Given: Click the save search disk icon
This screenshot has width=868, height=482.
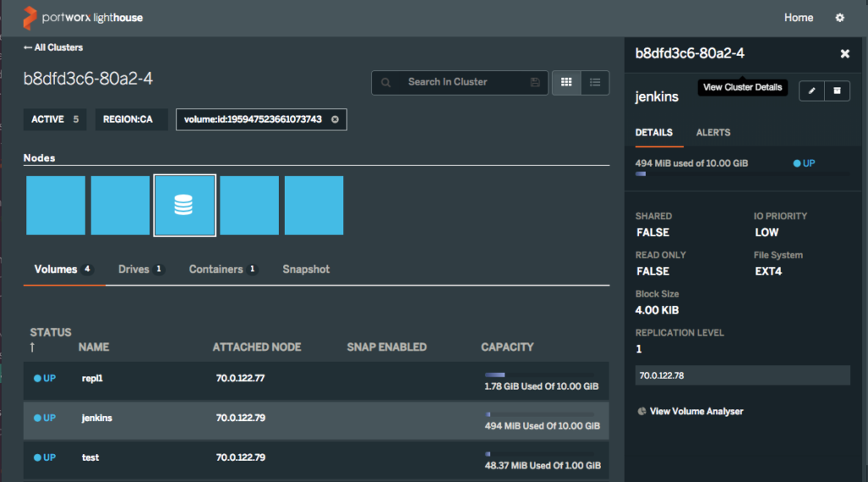Looking at the screenshot, I should 535,82.
